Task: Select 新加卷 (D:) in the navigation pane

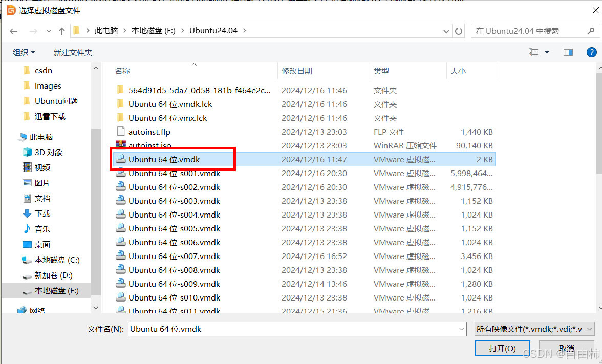Action: [53, 275]
